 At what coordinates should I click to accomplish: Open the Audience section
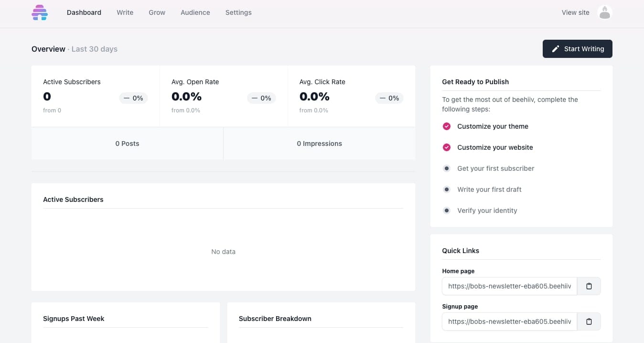click(x=195, y=12)
